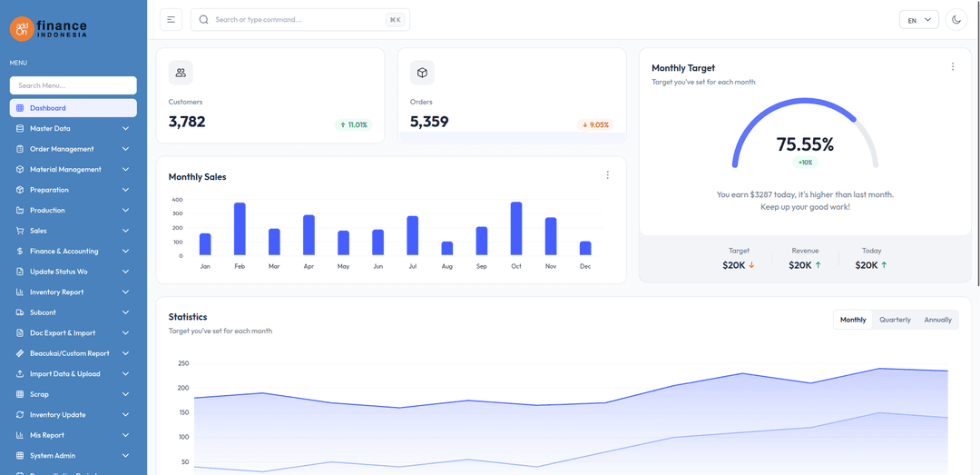Click the Sales shopping cart icon
Screen dimensions: 980x475
19,231
